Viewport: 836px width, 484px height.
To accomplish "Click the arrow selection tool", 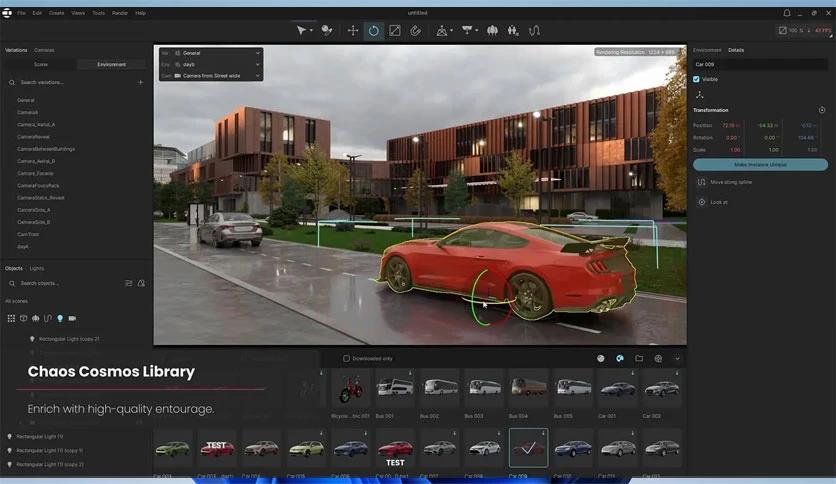I will pyautogui.click(x=302, y=31).
